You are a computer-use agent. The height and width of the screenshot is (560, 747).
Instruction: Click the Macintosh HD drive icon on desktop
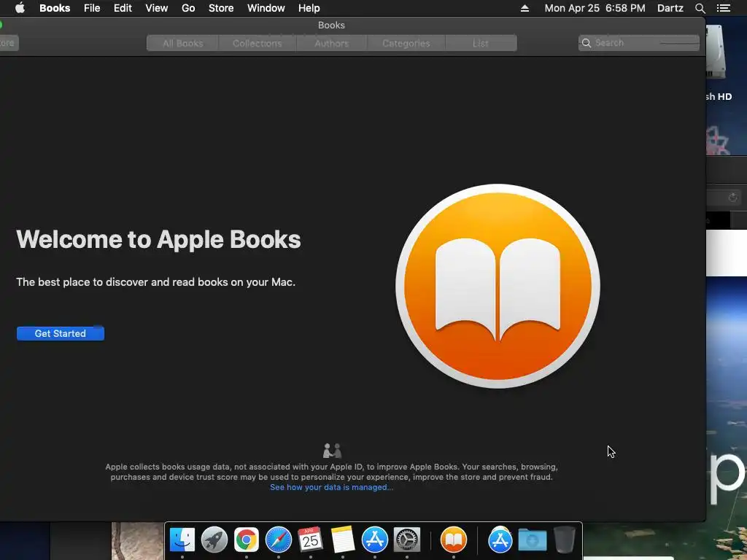pos(716,52)
